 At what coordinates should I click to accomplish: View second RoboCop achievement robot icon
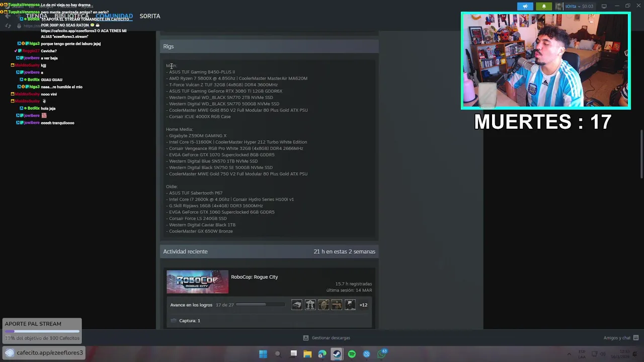pos(310,305)
